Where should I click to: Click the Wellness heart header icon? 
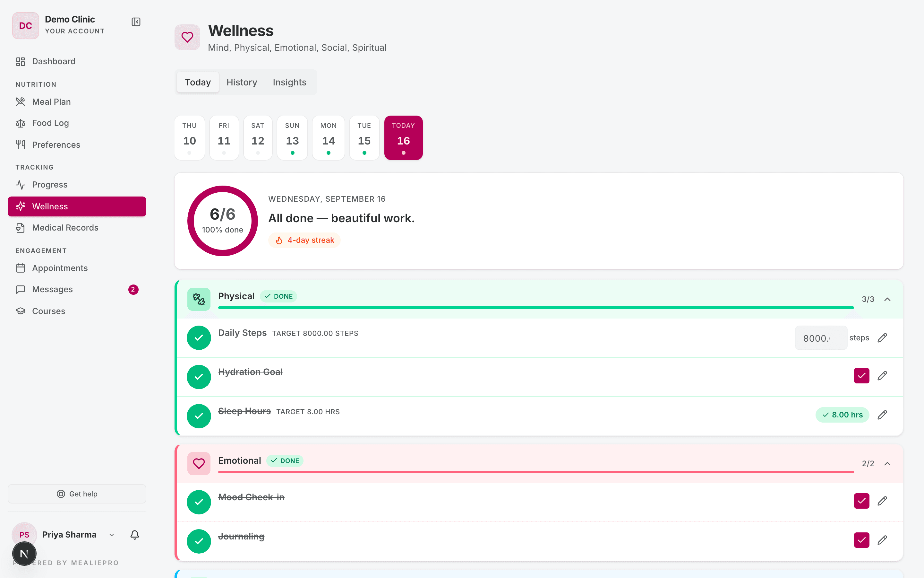187,37
